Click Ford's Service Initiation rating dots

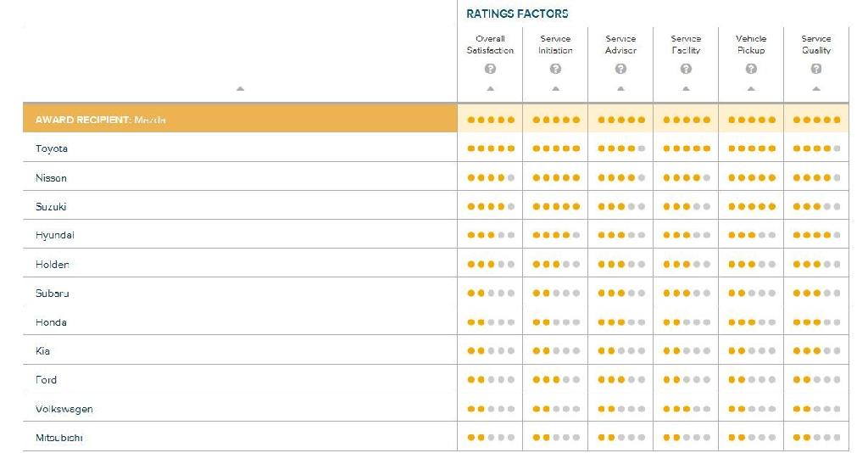click(x=556, y=379)
